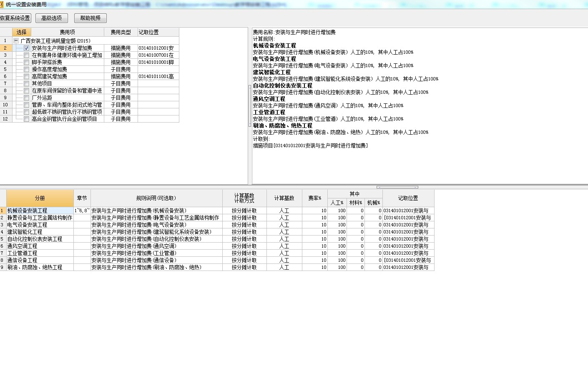Click the 计算基数计取方式 column header
The width and height of the screenshot is (588, 366).
pyautogui.click(x=244, y=198)
